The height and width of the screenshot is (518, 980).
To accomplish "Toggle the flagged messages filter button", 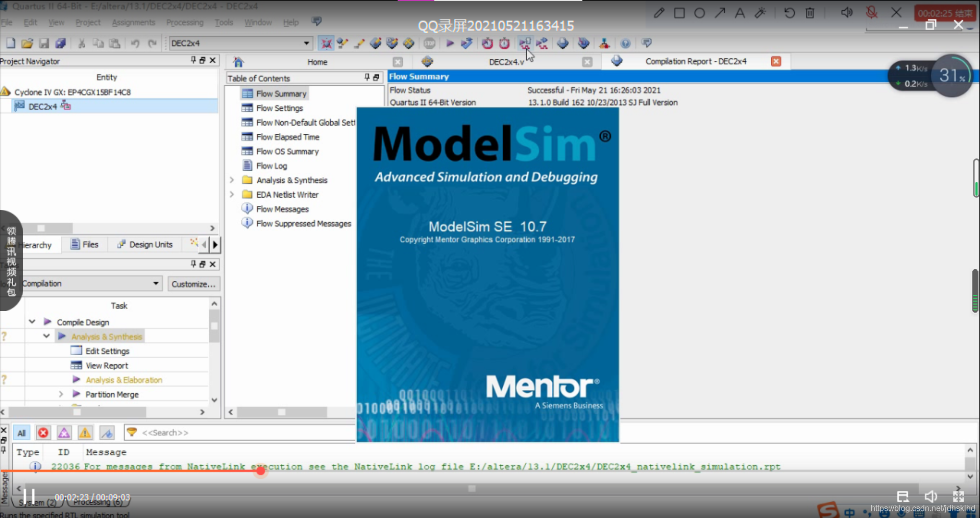I will pos(107,433).
